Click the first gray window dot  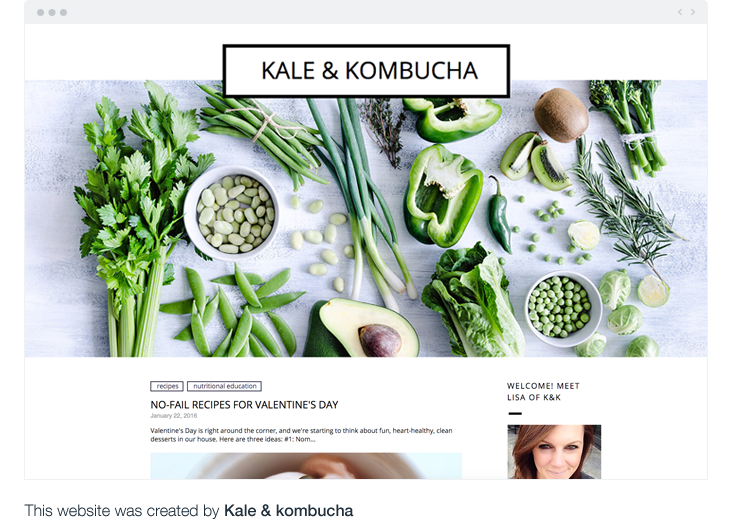(41, 13)
